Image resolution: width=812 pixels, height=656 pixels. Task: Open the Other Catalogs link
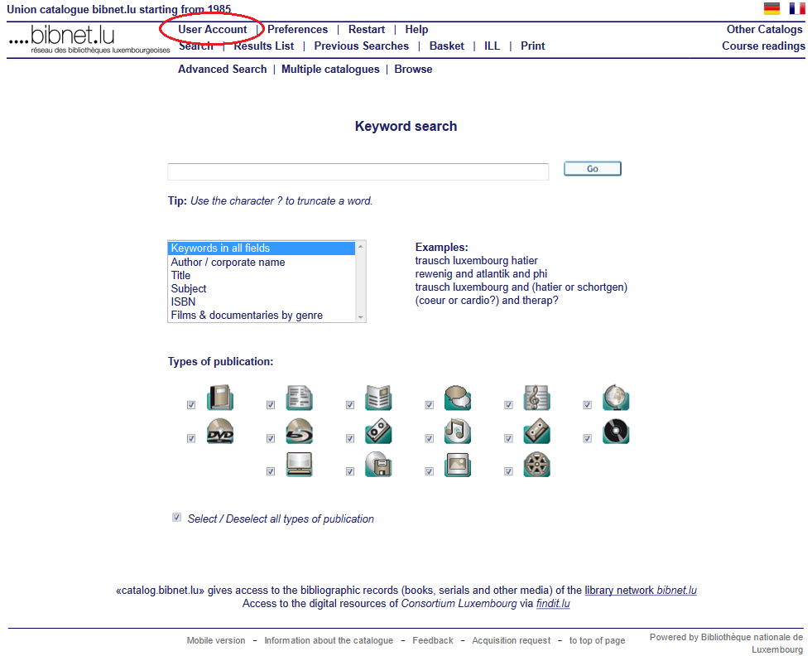click(764, 30)
